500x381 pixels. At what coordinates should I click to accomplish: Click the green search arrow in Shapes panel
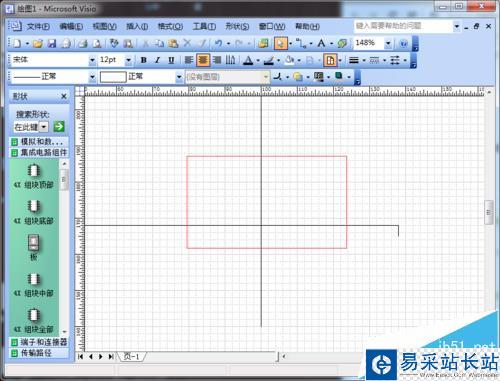click(x=59, y=127)
